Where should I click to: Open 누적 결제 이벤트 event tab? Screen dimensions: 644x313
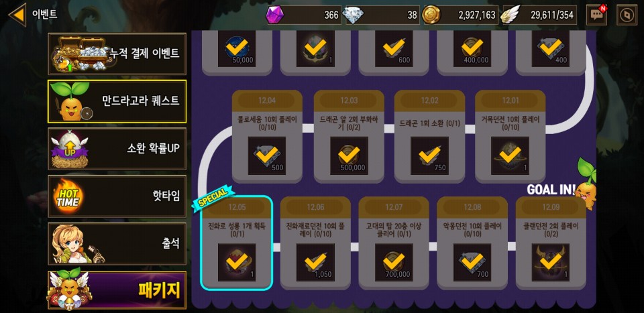(117, 54)
